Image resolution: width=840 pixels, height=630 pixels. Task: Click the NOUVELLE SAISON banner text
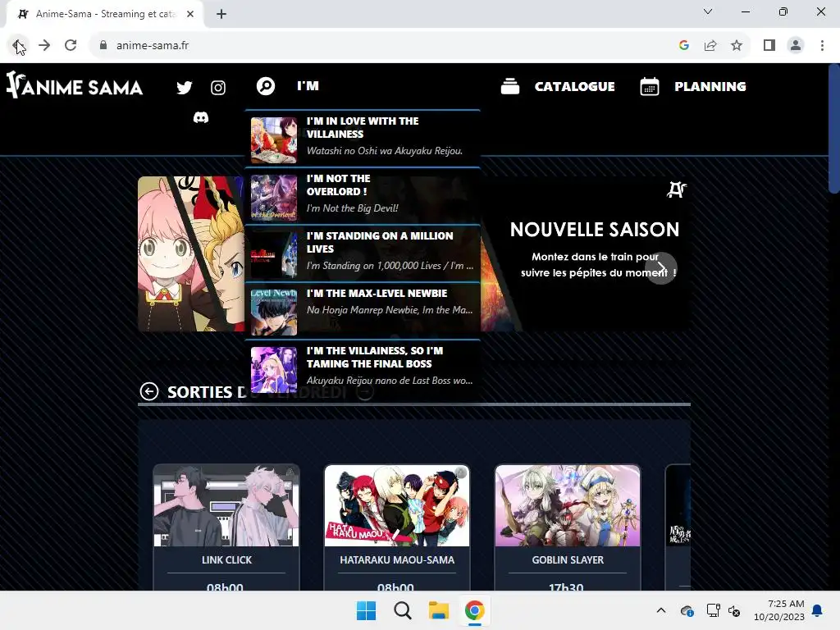[595, 230]
